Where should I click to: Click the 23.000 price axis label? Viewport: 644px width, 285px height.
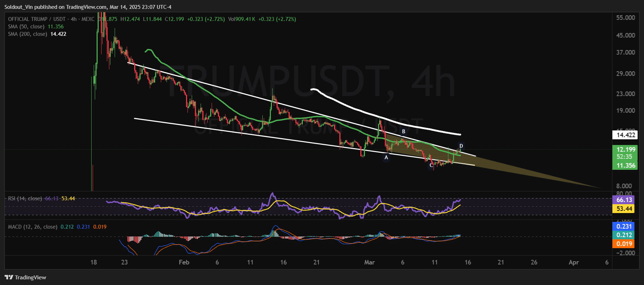(x=626, y=94)
